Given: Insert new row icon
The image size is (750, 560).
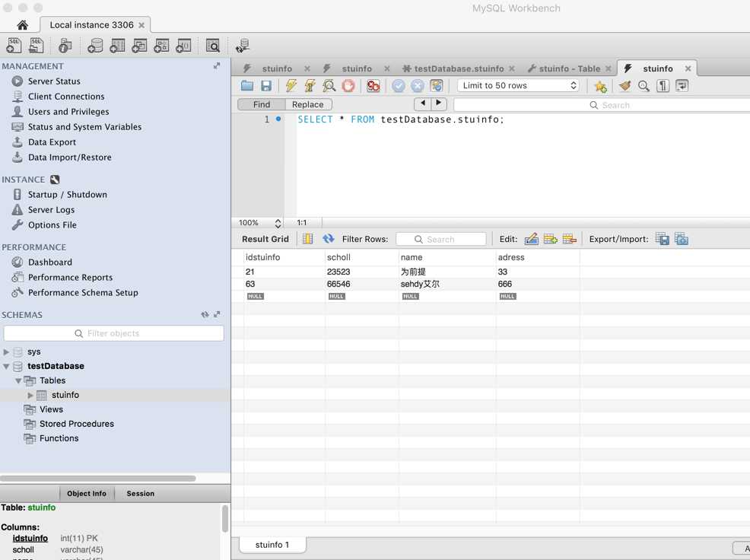Looking at the screenshot, I should coord(551,239).
